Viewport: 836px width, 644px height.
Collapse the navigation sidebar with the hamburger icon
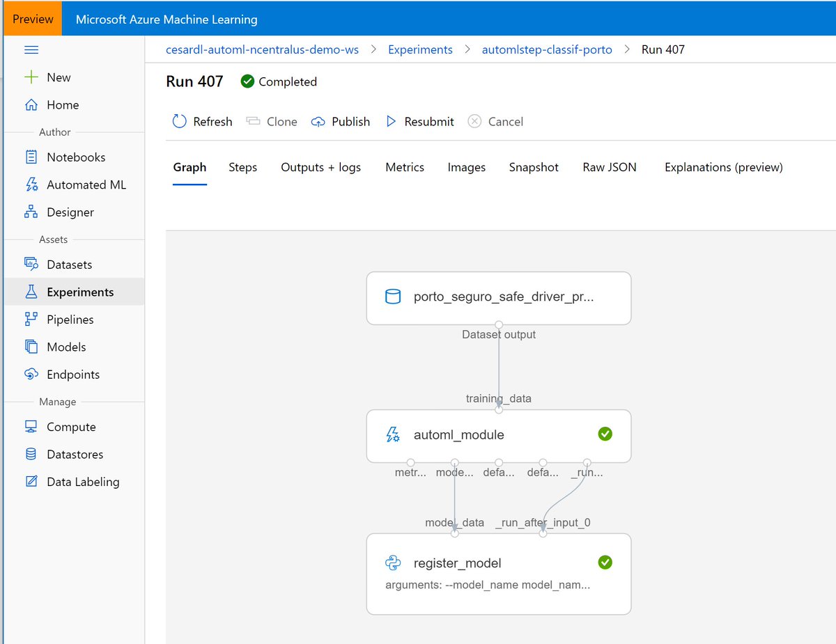(31, 49)
